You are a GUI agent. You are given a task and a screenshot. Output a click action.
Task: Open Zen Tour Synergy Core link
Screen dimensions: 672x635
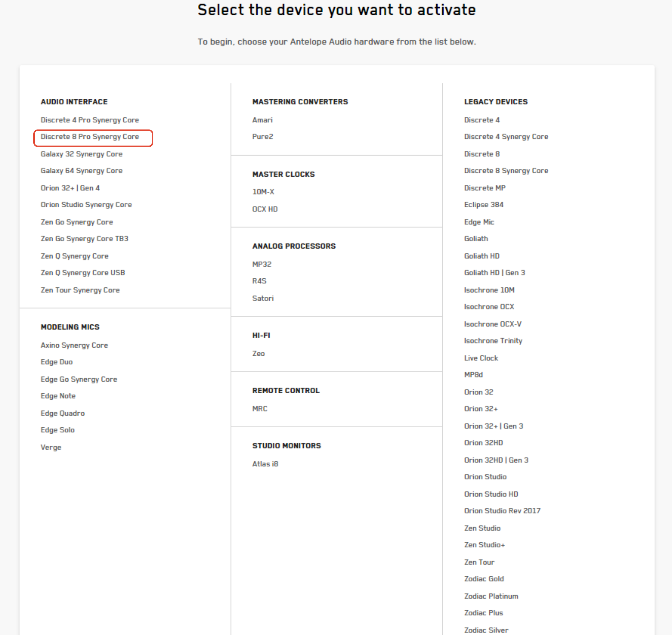click(x=80, y=290)
